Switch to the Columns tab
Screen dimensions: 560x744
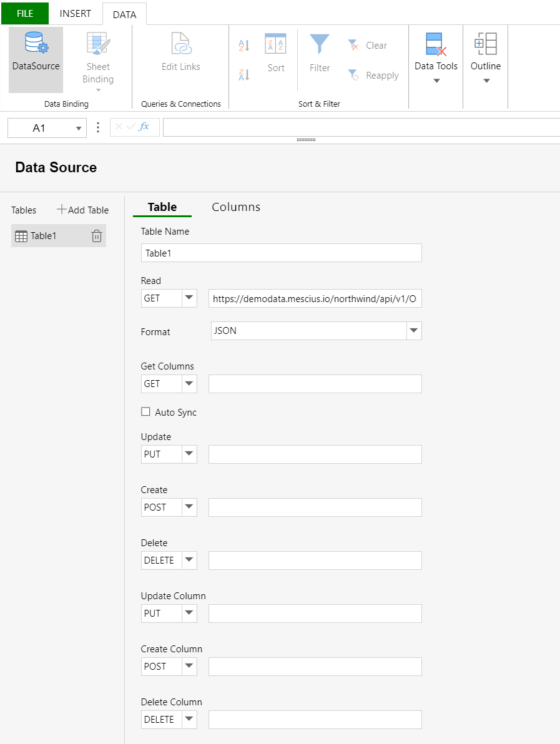click(x=236, y=207)
